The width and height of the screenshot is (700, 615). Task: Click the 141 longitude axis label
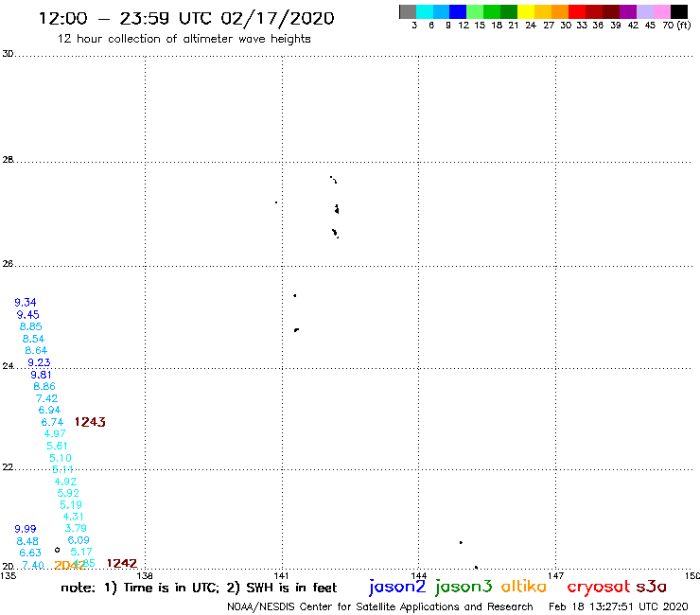pyautogui.click(x=281, y=575)
